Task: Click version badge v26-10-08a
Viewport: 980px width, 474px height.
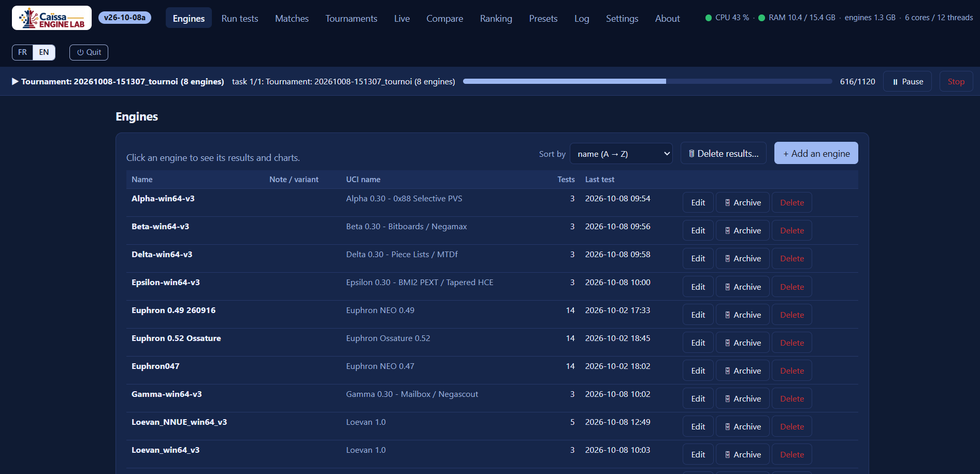Action: tap(125, 18)
